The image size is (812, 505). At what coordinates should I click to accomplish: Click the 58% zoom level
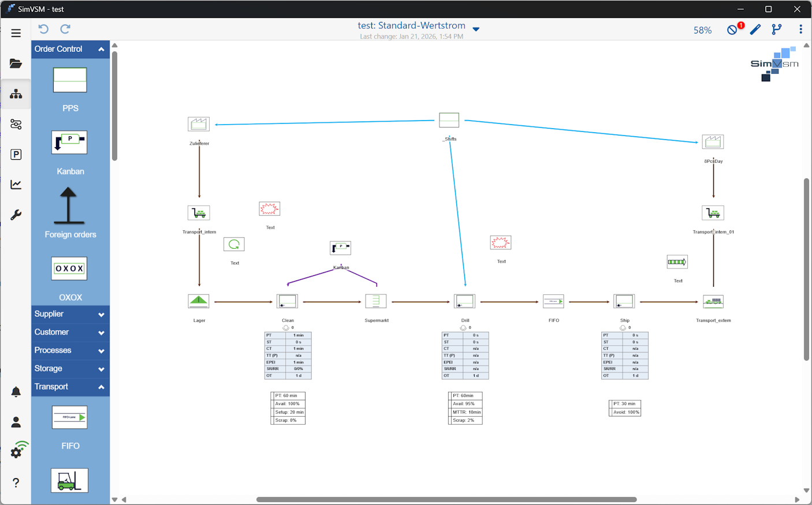702,30
